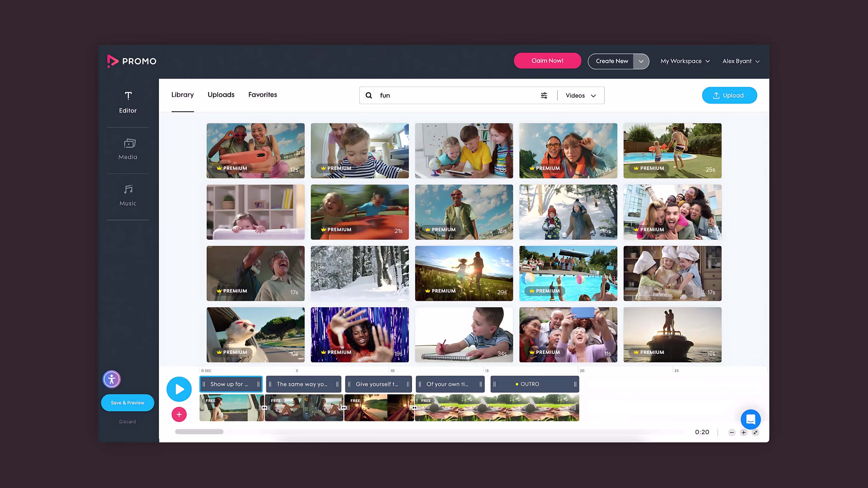Select kids on merry-go-round video 21s
This screenshot has height=488, width=868.
[x=360, y=212]
